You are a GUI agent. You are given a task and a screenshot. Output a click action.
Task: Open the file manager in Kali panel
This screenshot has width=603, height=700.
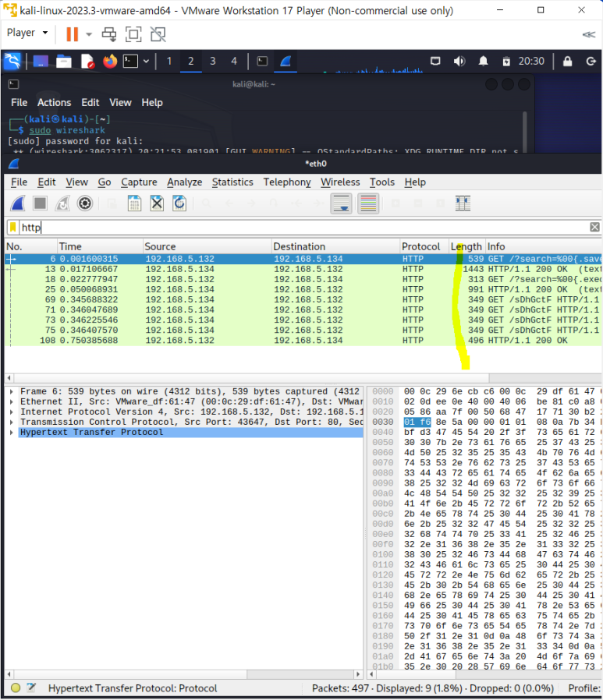click(63, 61)
